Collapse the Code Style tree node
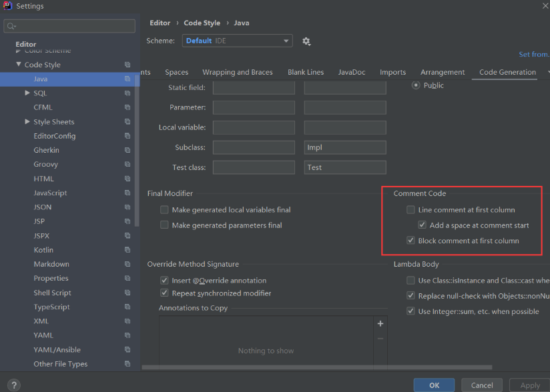Viewport: 550px width, 392px height. (18, 64)
